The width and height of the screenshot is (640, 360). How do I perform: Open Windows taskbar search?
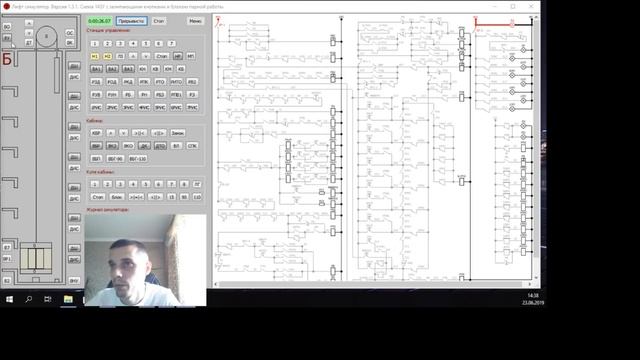[x=29, y=299]
